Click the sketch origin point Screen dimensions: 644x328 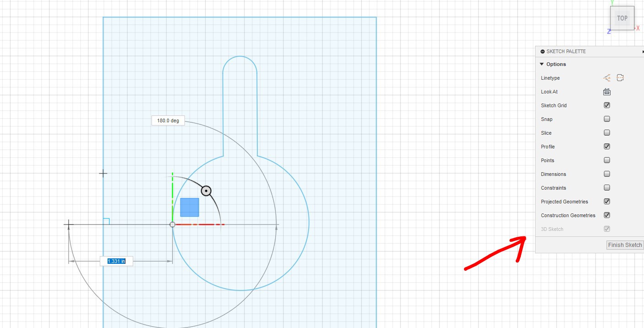[173, 224]
